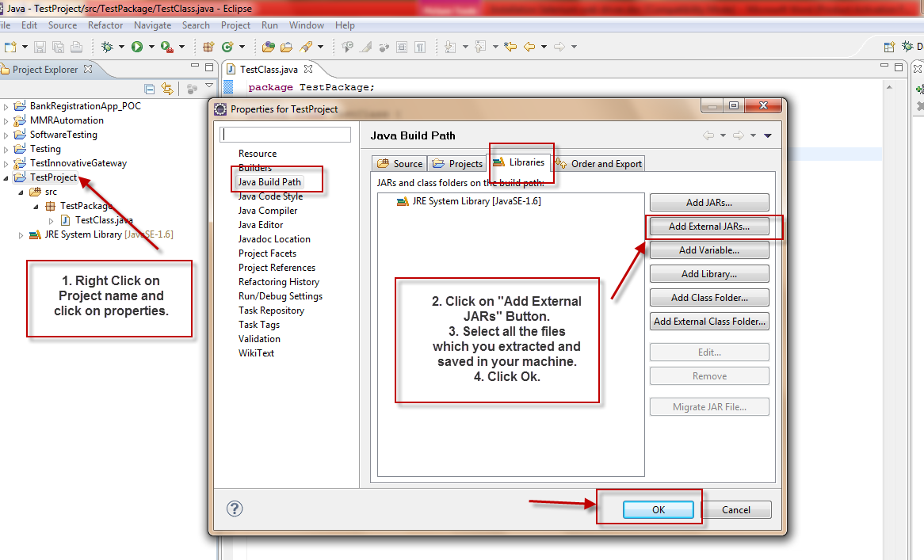Viewport: 924px width, 560px height.
Task: Select the Libraries tab
Action: 518,162
